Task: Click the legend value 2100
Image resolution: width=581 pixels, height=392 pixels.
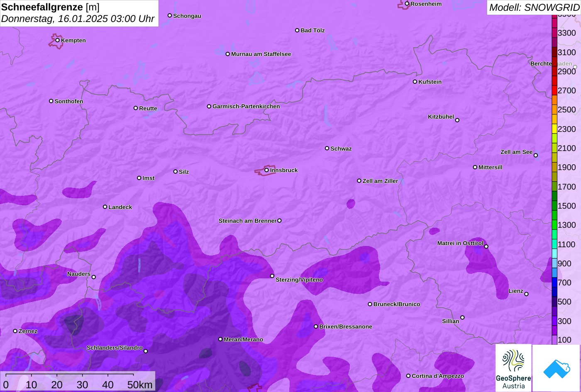Action: 567,148
